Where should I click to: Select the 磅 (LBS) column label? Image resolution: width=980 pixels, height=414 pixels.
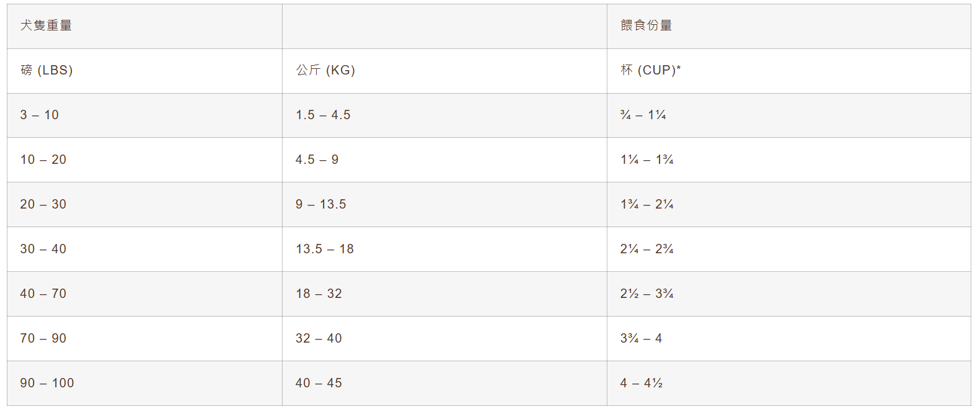(x=47, y=70)
